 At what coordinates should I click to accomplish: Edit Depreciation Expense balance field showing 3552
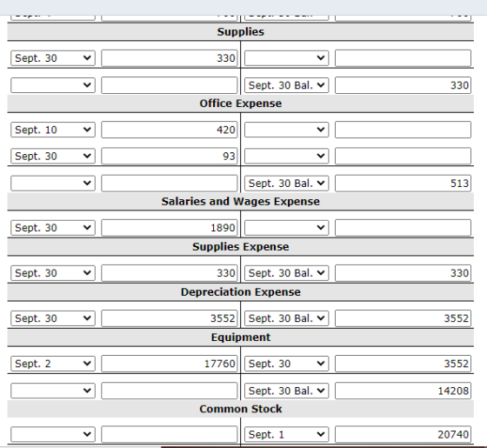[403, 318]
